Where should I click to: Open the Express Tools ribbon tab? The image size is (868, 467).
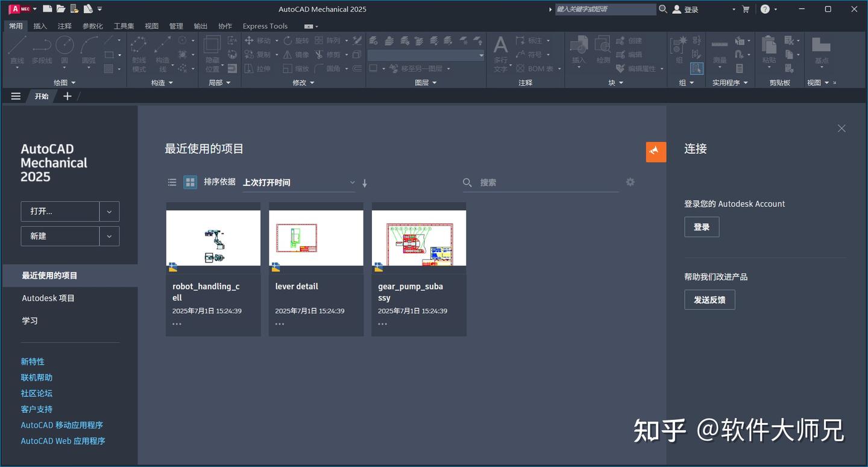[x=265, y=26]
